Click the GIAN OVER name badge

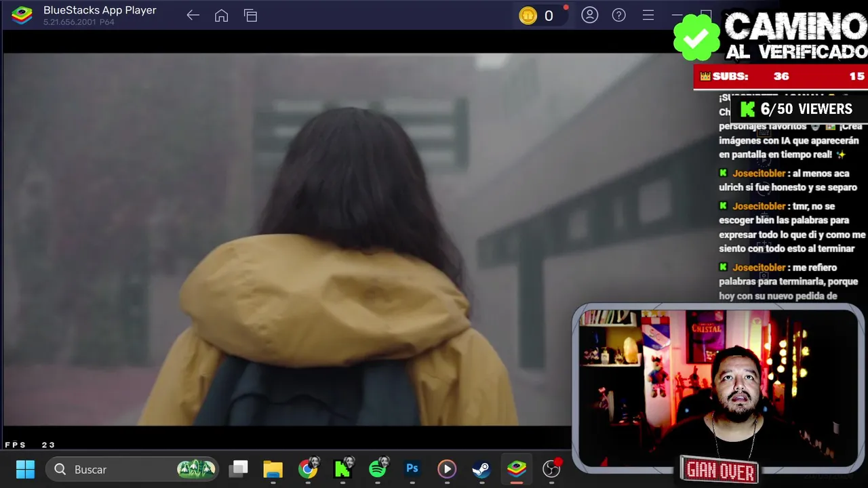pyautogui.click(x=719, y=469)
